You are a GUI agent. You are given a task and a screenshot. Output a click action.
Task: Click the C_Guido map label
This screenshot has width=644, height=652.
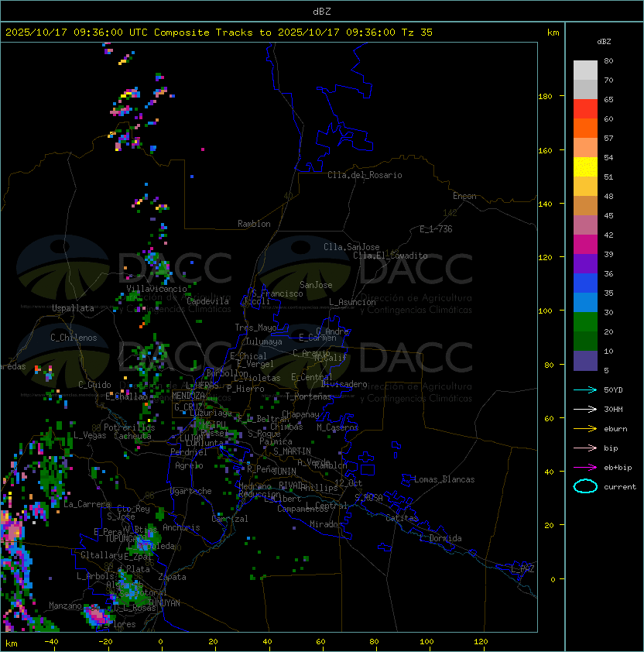click(94, 385)
